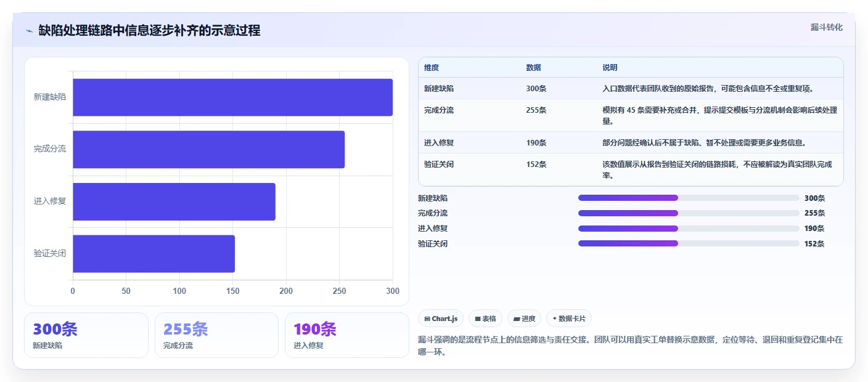This screenshot has height=382, width=868.
Task: Open the 300条 新建缺陷 data card
Action: [x=86, y=335]
